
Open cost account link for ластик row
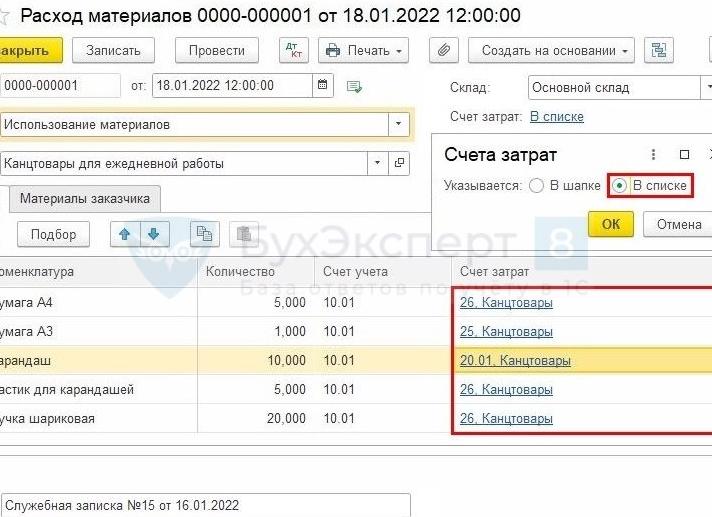tap(506, 389)
